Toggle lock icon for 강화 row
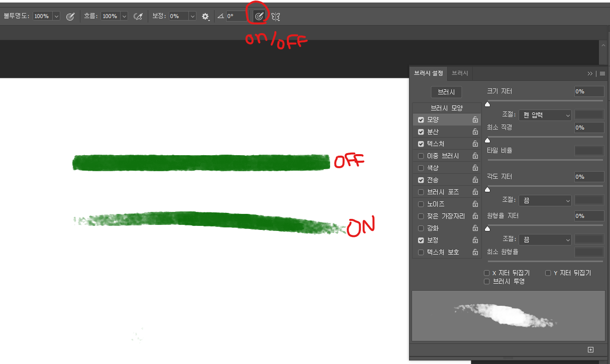 [475, 228]
